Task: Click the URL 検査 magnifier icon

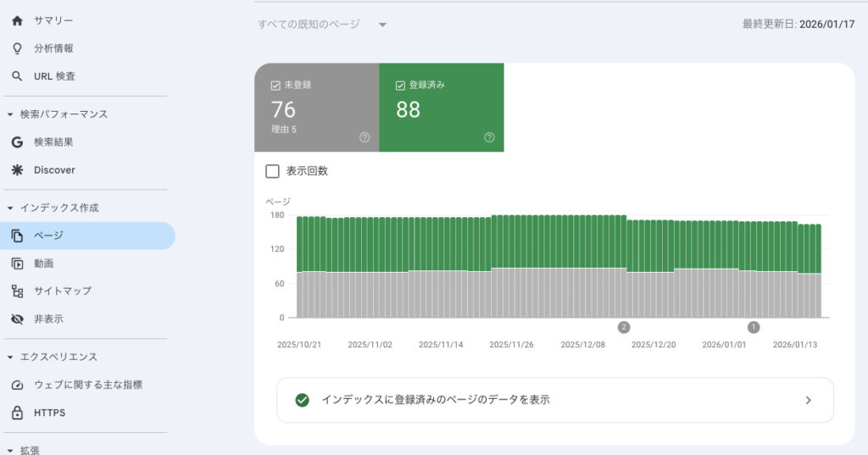Action: point(17,76)
